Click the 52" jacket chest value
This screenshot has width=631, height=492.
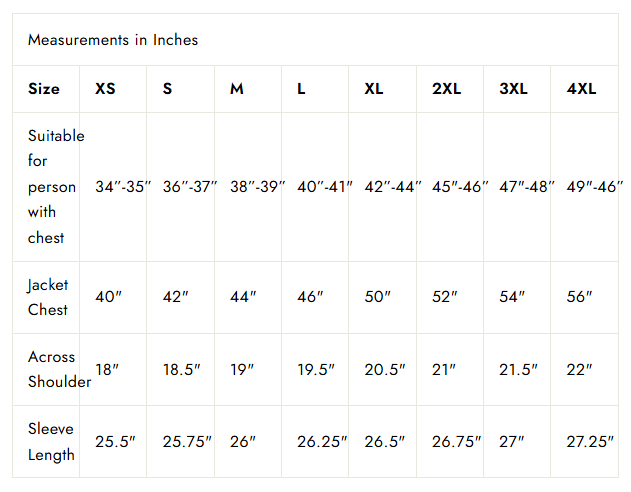pyautogui.click(x=445, y=297)
